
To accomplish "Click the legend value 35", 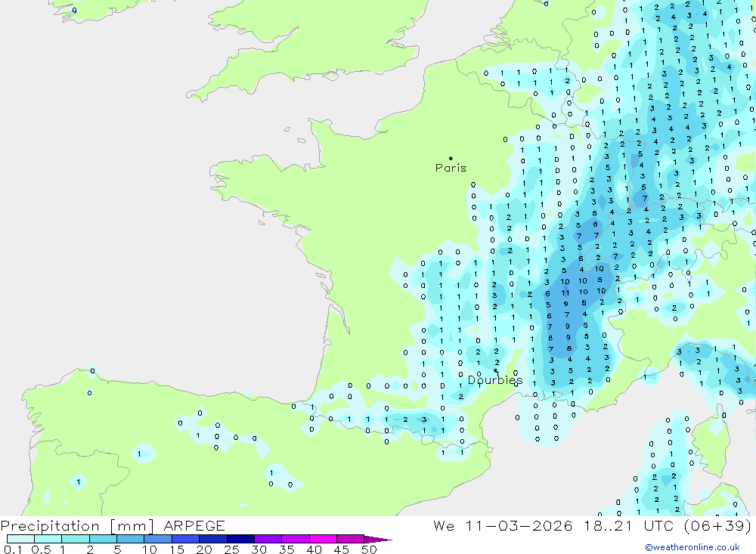I will [x=287, y=549].
